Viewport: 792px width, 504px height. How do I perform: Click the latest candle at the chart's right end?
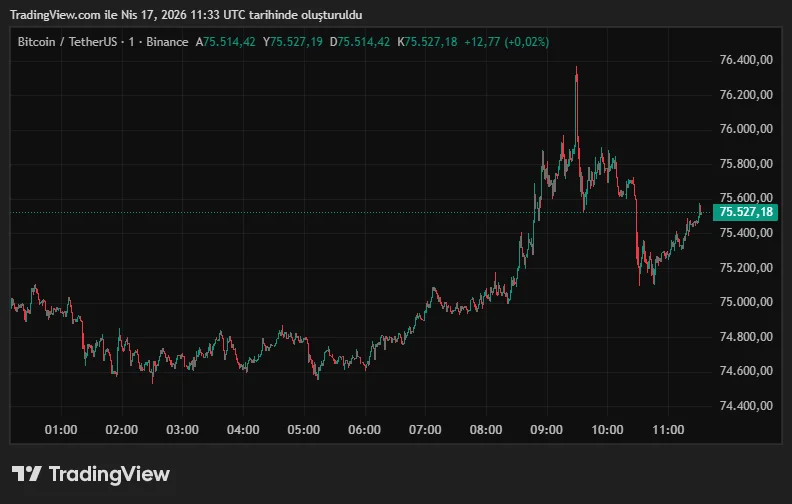coord(700,210)
